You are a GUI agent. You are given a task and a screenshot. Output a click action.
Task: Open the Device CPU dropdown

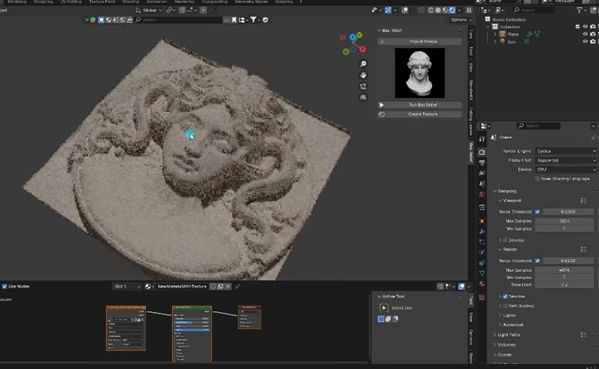click(566, 170)
